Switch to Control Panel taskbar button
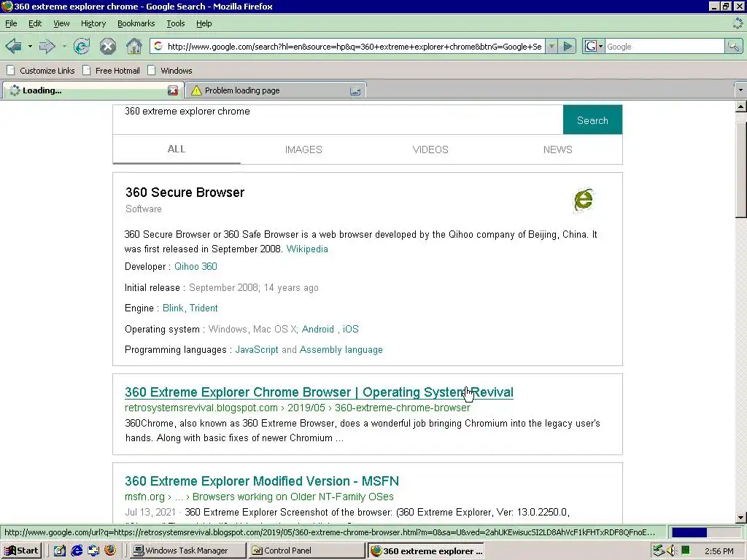 click(306, 551)
